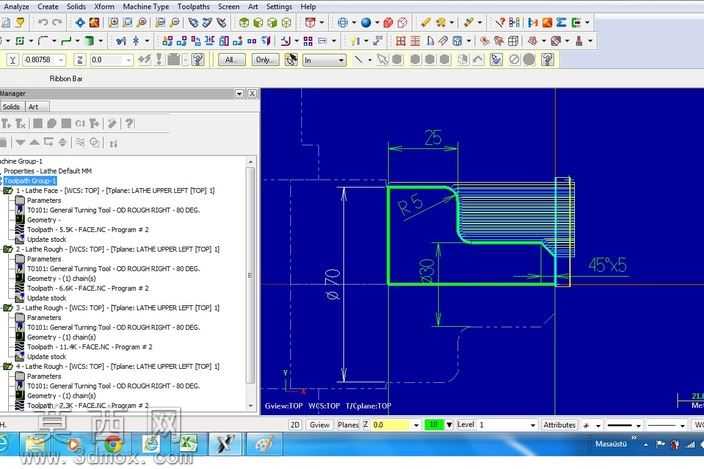The image size is (704, 469).
Task: Open the Xform menu
Action: click(x=104, y=7)
